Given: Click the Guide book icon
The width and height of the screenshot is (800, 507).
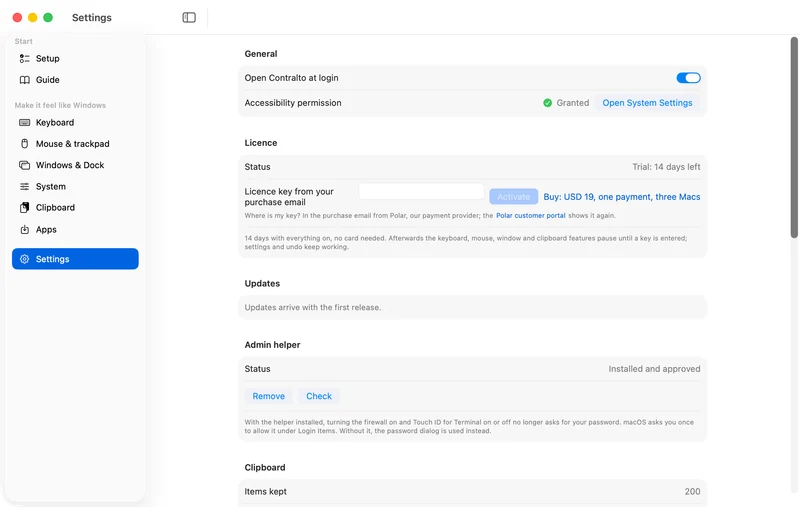Looking at the screenshot, I should (24, 80).
